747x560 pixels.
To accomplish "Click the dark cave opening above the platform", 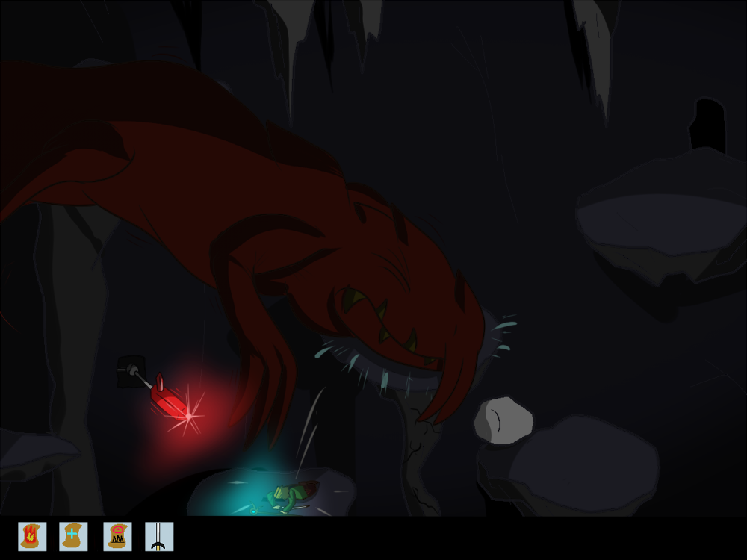I will click(x=707, y=123).
